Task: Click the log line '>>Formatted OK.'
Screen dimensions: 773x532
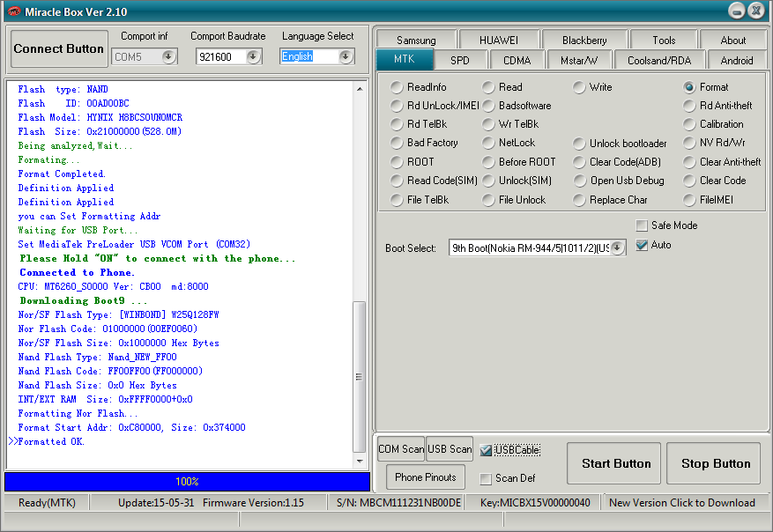Action: (47, 441)
